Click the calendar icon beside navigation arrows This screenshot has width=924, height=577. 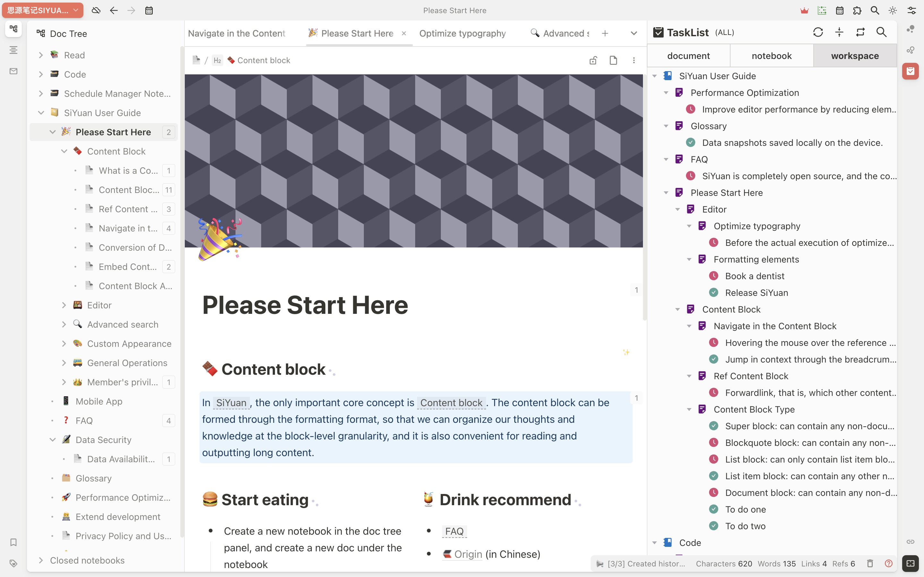click(x=149, y=10)
